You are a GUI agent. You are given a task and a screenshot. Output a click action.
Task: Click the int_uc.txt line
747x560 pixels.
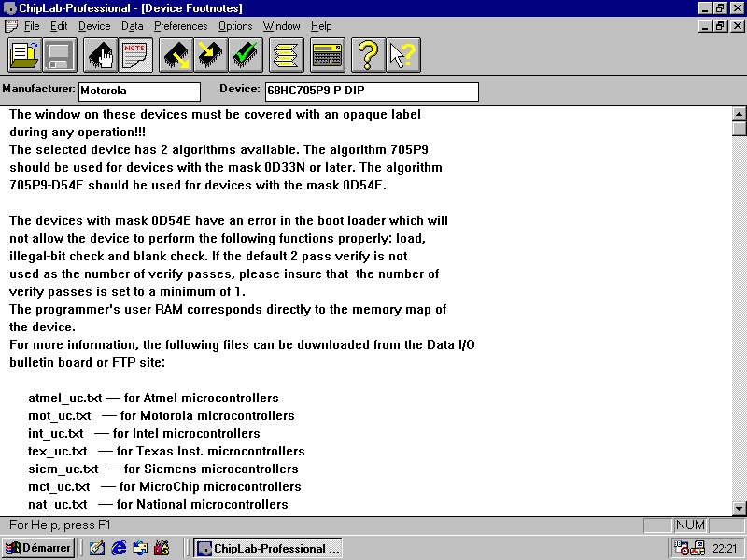144,433
